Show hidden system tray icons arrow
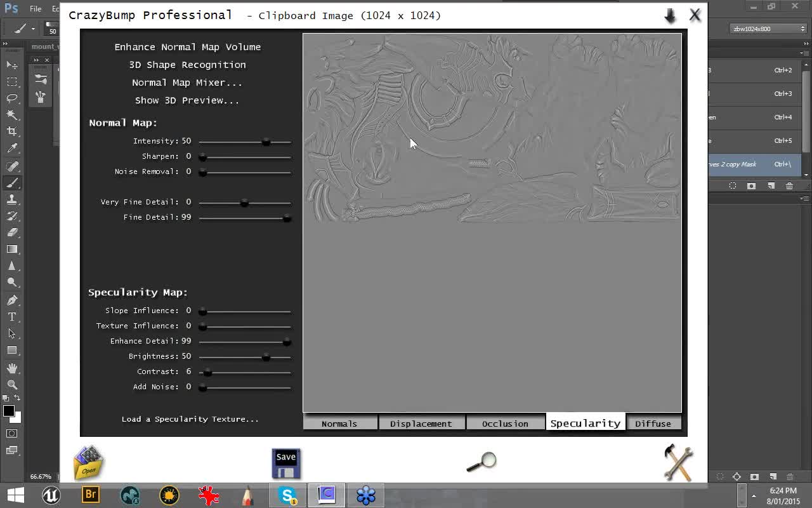This screenshot has width=812, height=508. [754, 496]
